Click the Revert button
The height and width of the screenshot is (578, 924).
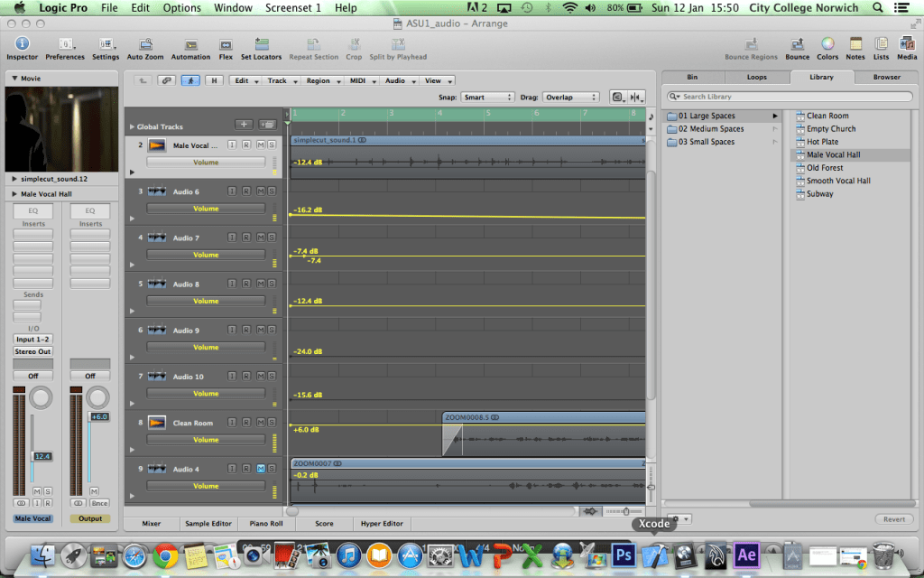[x=893, y=518]
